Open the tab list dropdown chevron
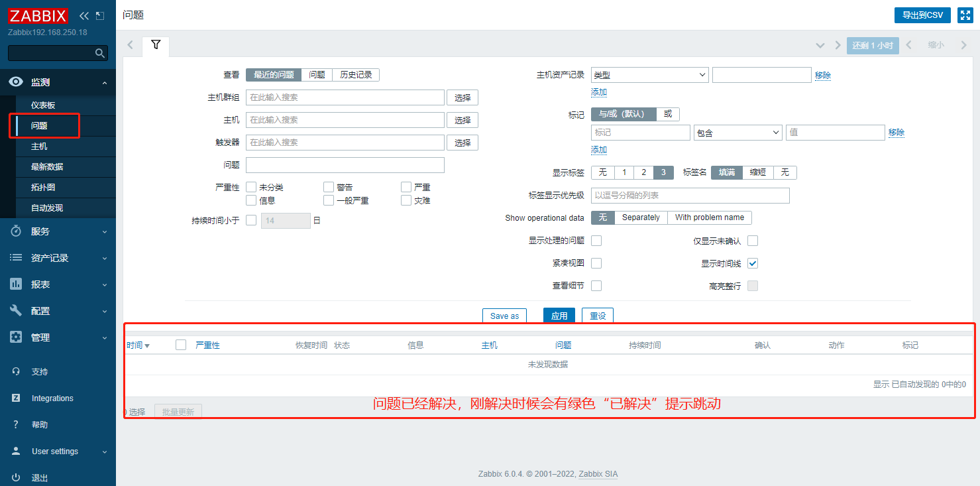This screenshot has height=486, width=980. (820, 45)
